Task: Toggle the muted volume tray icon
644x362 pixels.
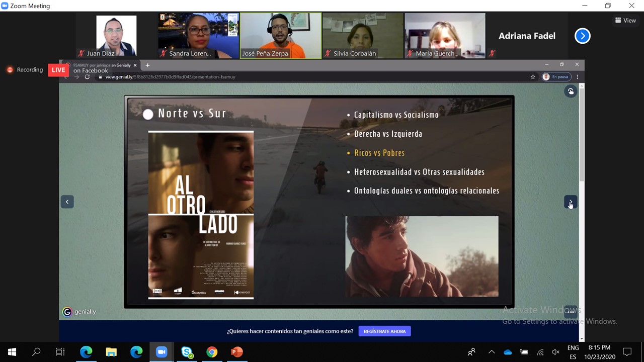Action: tap(556, 352)
